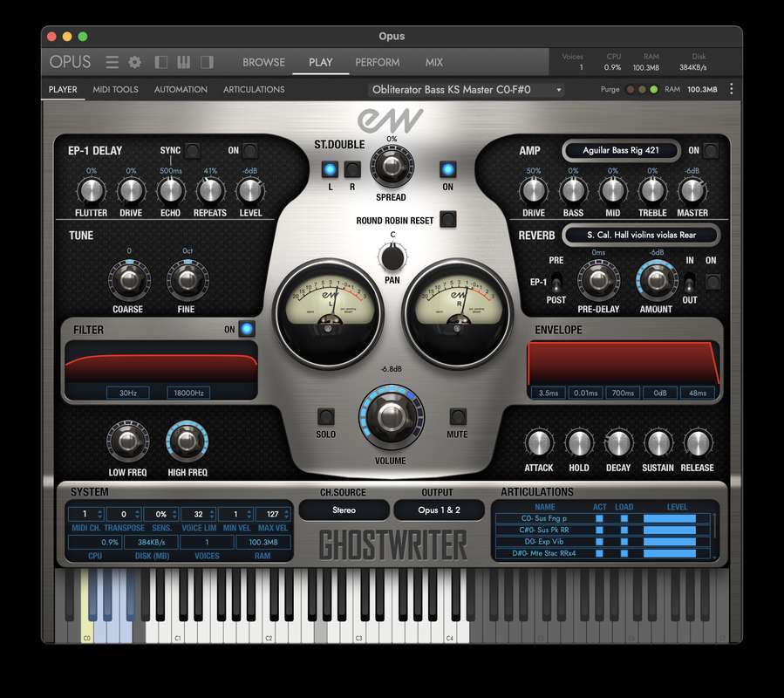The width and height of the screenshot is (784, 698).
Task: Click the Stereo channel source button
Action: tap(343, 510)
